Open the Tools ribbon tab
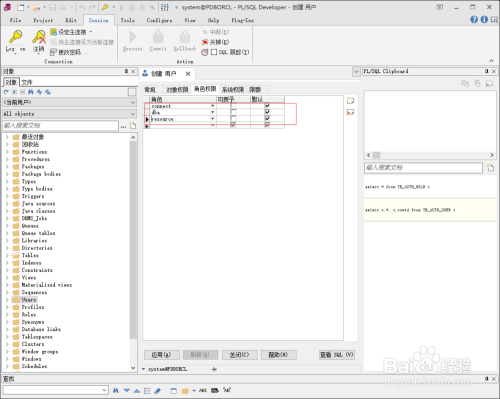This screenshot has height=399, width=500. (x=128, y=20)
